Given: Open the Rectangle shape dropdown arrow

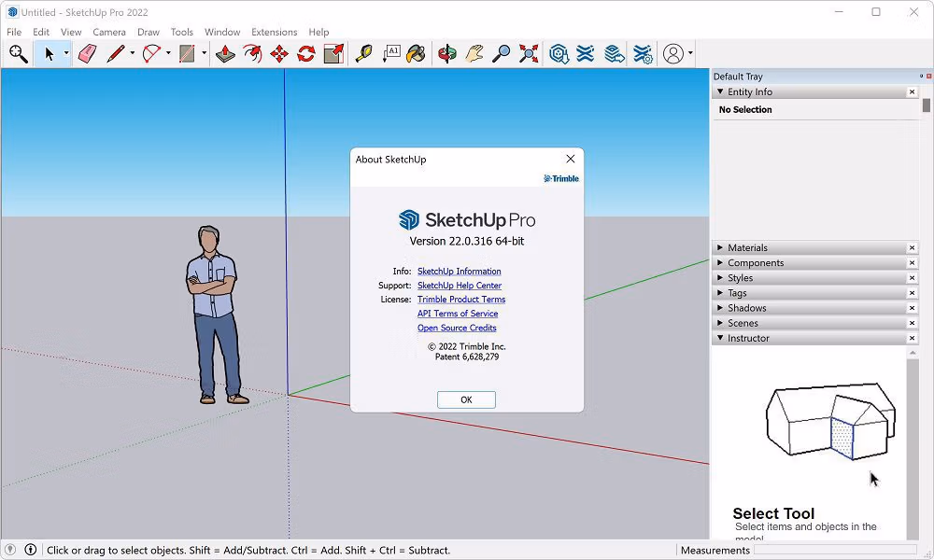Looking at the screenshot, I should click(204, 53).
